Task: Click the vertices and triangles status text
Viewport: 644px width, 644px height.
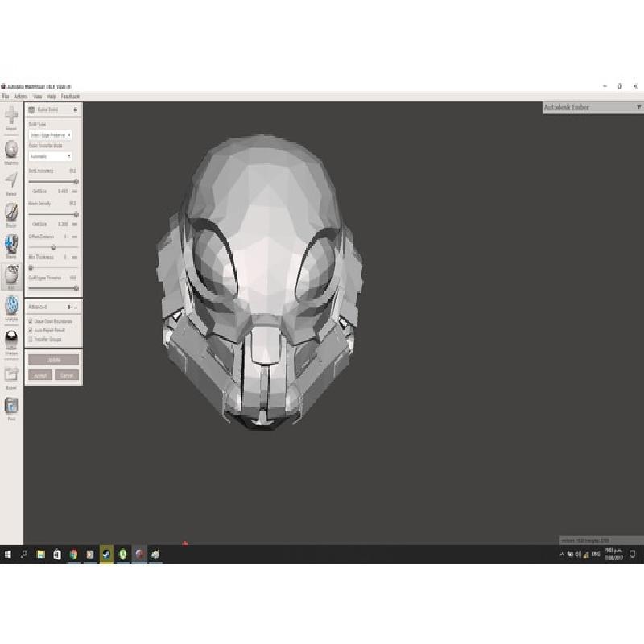Action: [x=585, y=540]
